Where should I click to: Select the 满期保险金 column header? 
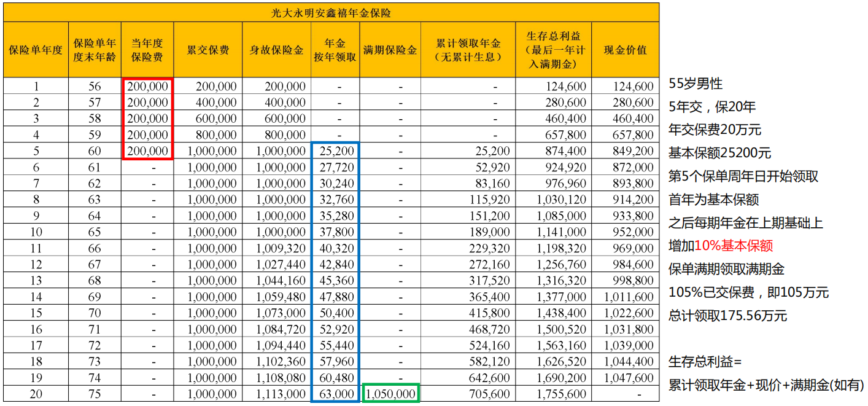coord(390,50)
